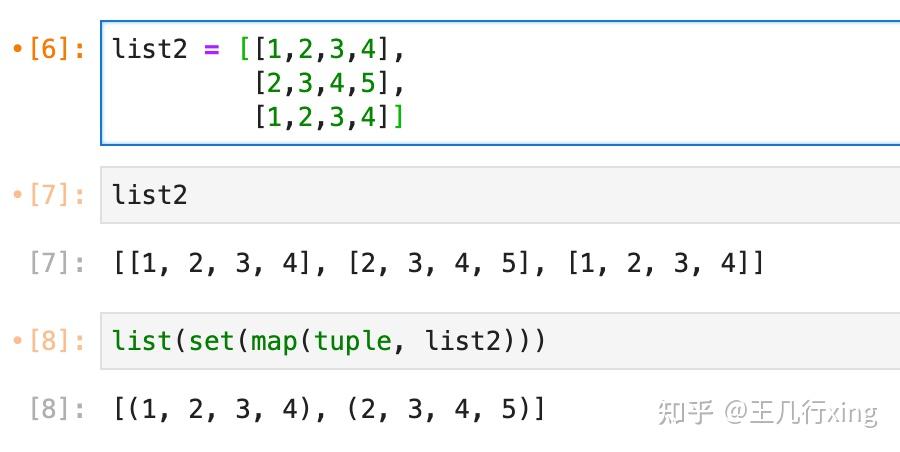Image resolution: width=900 pixels, height=452 pixels.
Task: Focus the list(set(map(tuple, list2))) cell
Action: tap(500, 341)
